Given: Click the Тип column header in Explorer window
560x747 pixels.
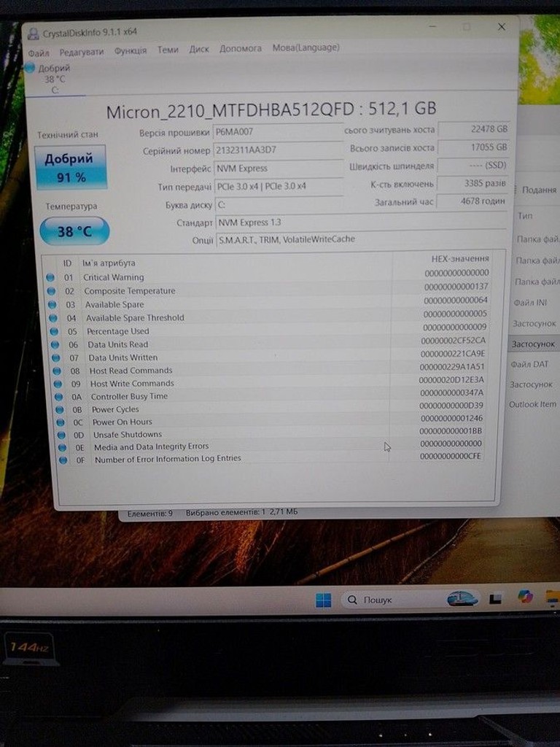Looking at the screenshot, I should pyautogui.click(x=525, y=216).
